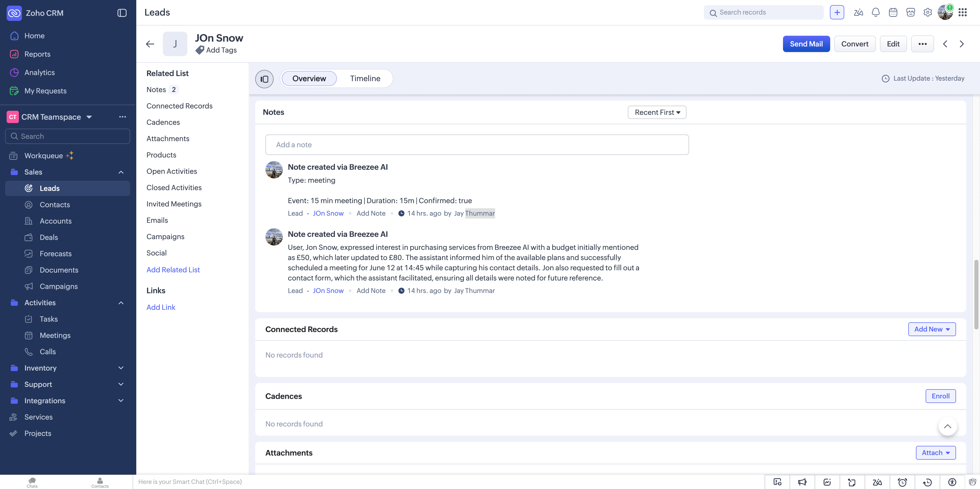Click the Zia icon in bottom bar
Screen dimensions: 980x489
[877, 482]
